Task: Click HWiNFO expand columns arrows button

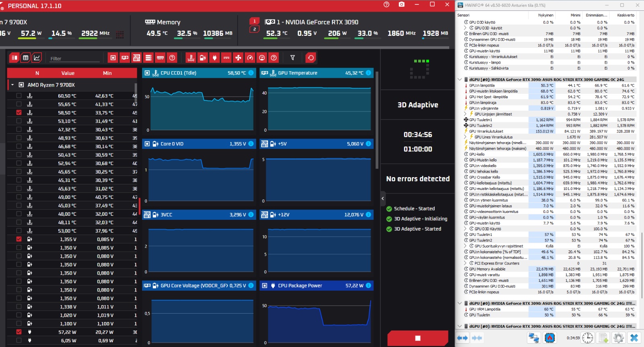Action: [x=462, y=338]
